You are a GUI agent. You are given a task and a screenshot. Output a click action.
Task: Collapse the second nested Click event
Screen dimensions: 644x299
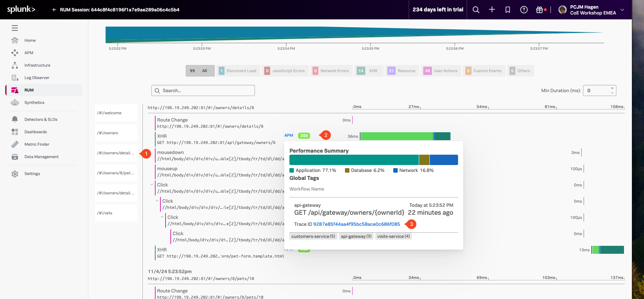pyautogui.click(x=157, y=201)
